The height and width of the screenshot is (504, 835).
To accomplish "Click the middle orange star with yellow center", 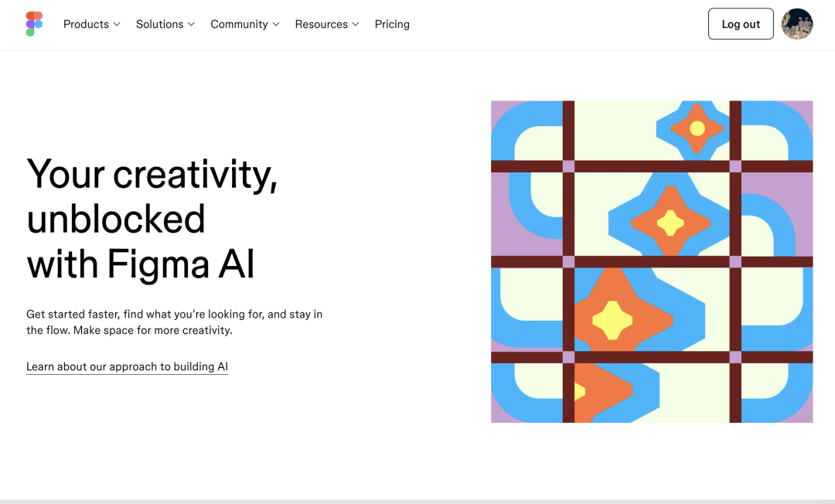I will click(670, 221).
